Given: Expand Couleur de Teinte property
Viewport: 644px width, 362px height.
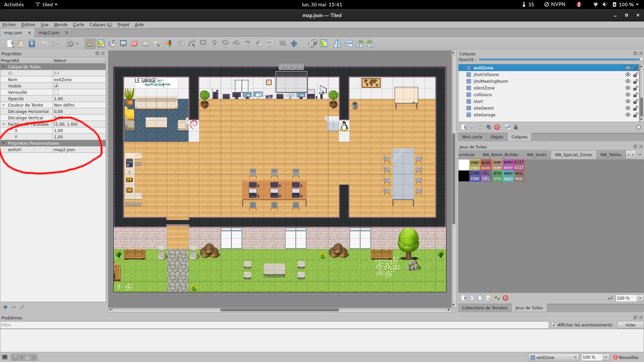Looking at the screenshot, I should click(x=4, y=105).
